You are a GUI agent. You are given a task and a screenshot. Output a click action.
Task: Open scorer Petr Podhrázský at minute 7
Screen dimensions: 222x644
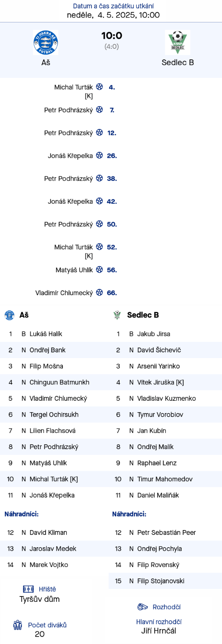(69, 110)
